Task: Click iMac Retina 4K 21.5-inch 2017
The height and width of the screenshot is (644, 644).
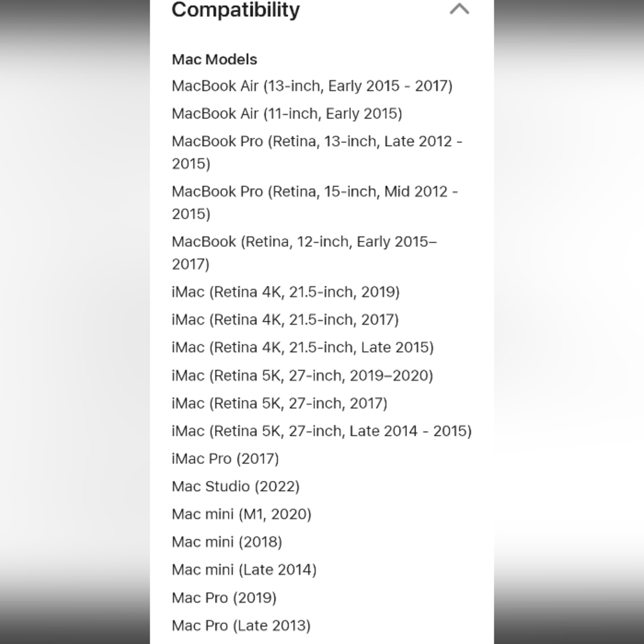Action: point(285,319)
